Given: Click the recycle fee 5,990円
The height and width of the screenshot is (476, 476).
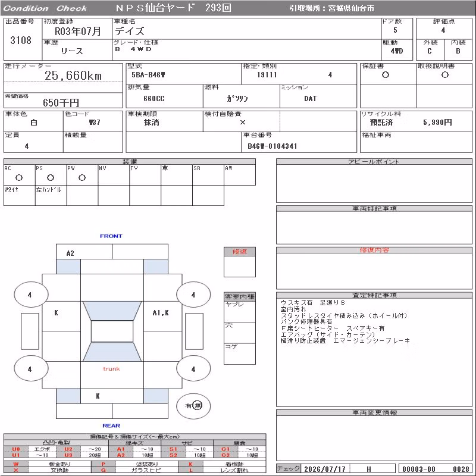Looking at the screenshot, I should click(437, 123).
